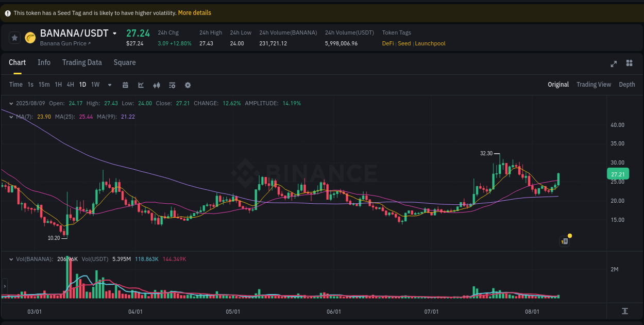The image size is (644, 325).
Task: Open the technical indicators list icon
Action: coord(172,85)
